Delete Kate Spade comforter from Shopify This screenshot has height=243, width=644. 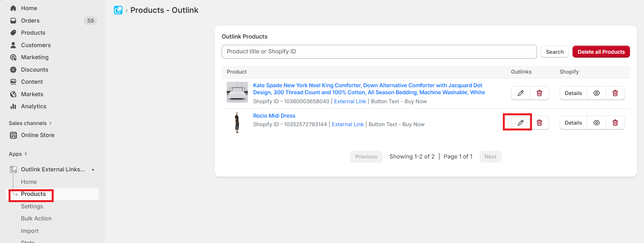pos(615,93)
